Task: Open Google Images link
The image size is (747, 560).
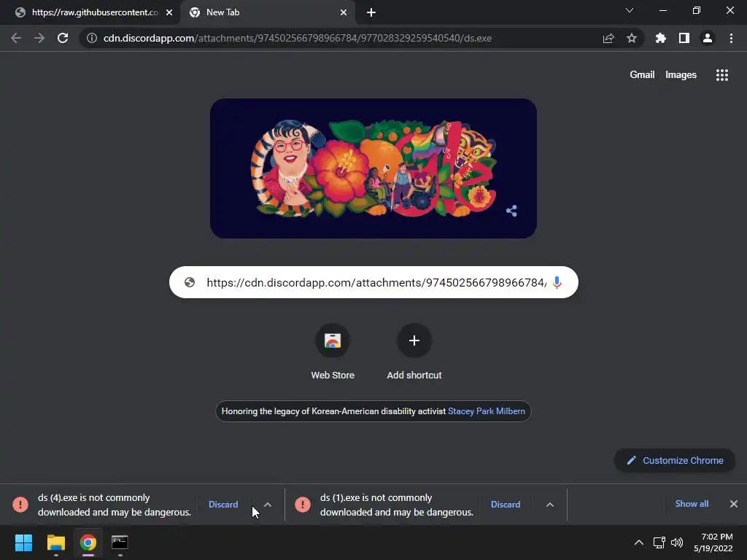Action: [x=681, y=75]
